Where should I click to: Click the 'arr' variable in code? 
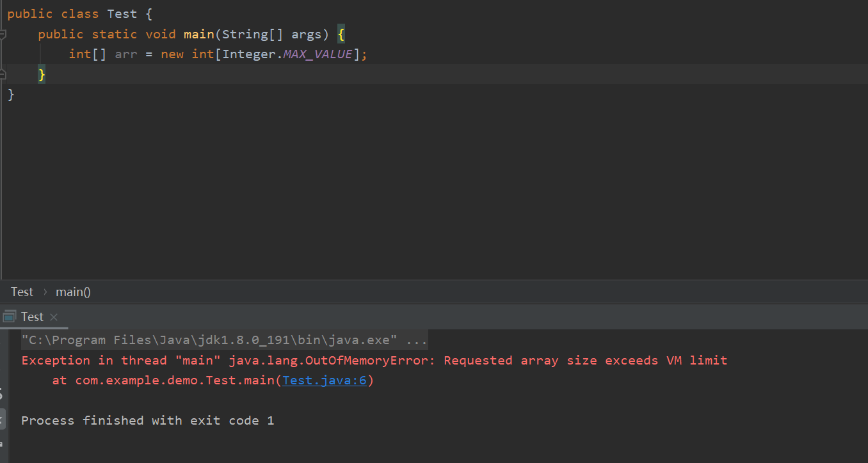(126, 54)
